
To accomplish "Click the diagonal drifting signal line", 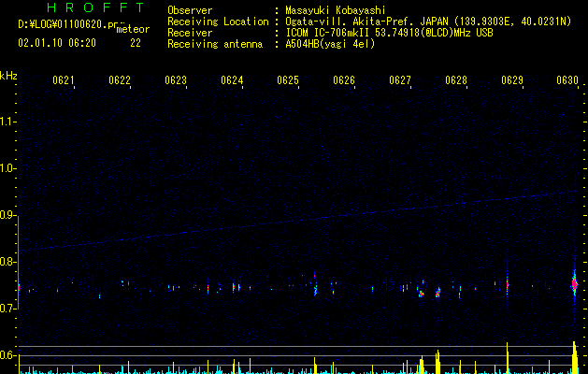I will (298, 221).
